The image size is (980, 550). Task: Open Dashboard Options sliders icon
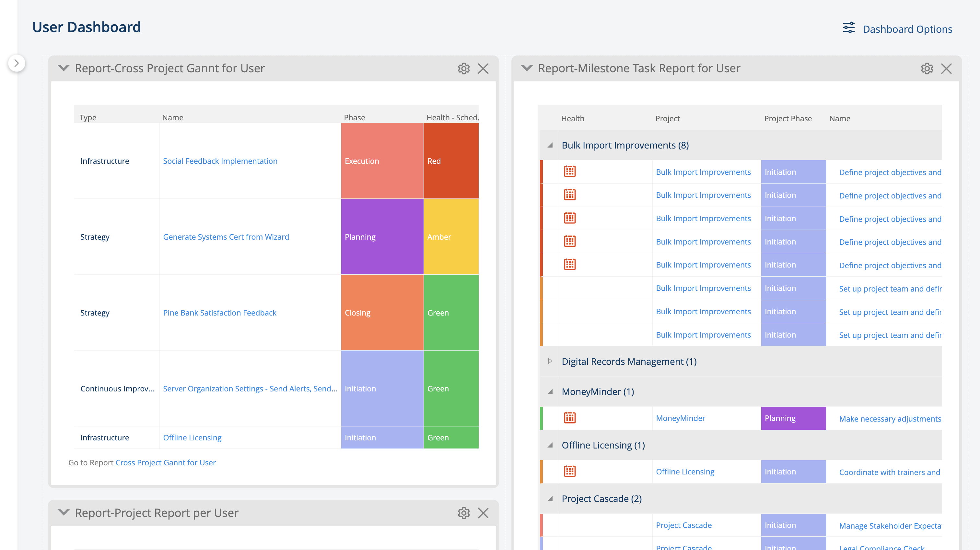tap(848, 28)
